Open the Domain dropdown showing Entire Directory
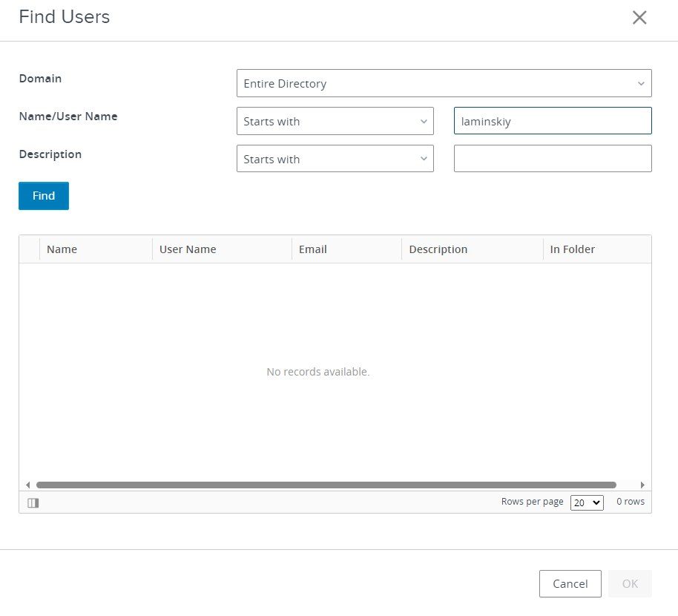The image size is (678, 616). pos(444,83)
